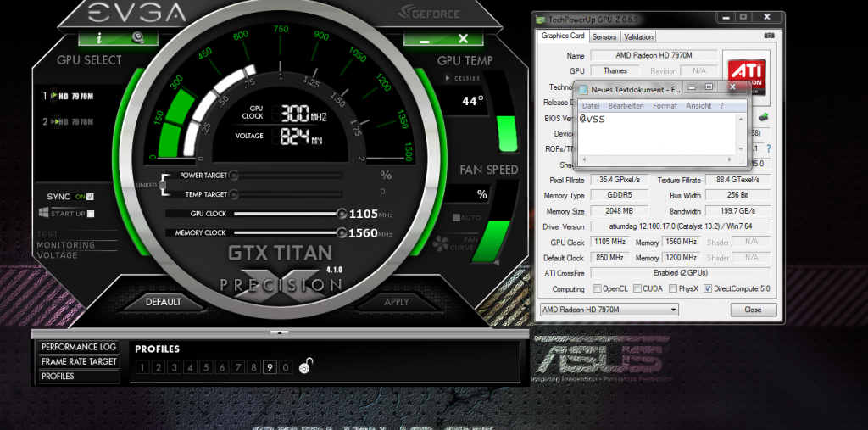This screenshot has height=430, width=868.
Task: Click the FAN CURVE label
Action: (x=465, y=243)
